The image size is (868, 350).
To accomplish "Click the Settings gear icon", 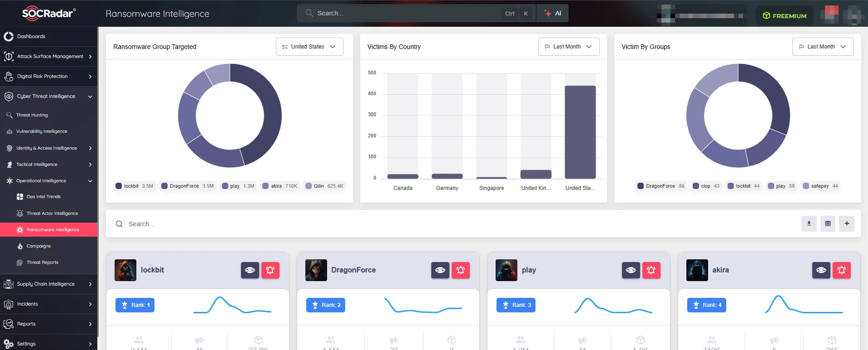I will click(x=9, y=344).
